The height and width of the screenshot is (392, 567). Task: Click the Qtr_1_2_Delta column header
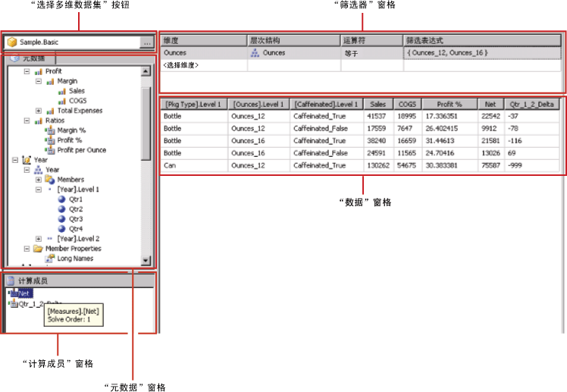(x=531, y=104)
